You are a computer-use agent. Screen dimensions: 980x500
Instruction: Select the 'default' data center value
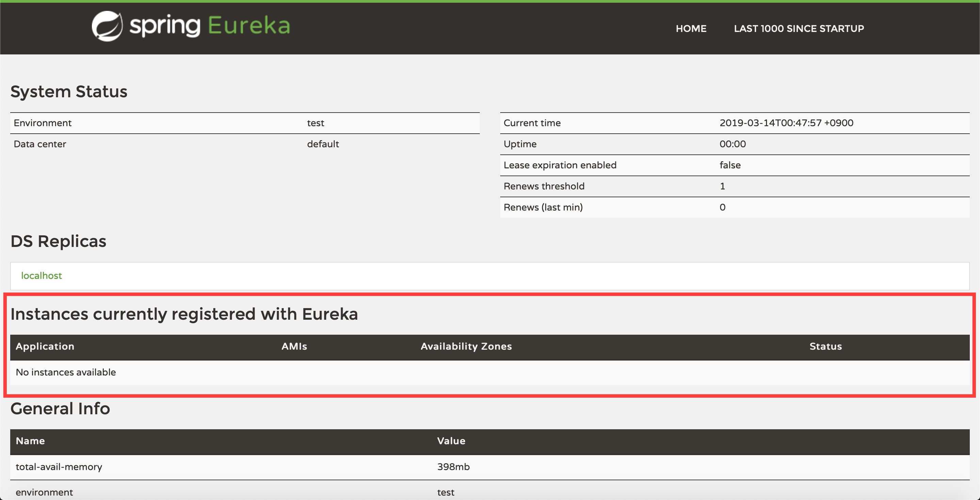pyautogui.click(x=323, y=144)
